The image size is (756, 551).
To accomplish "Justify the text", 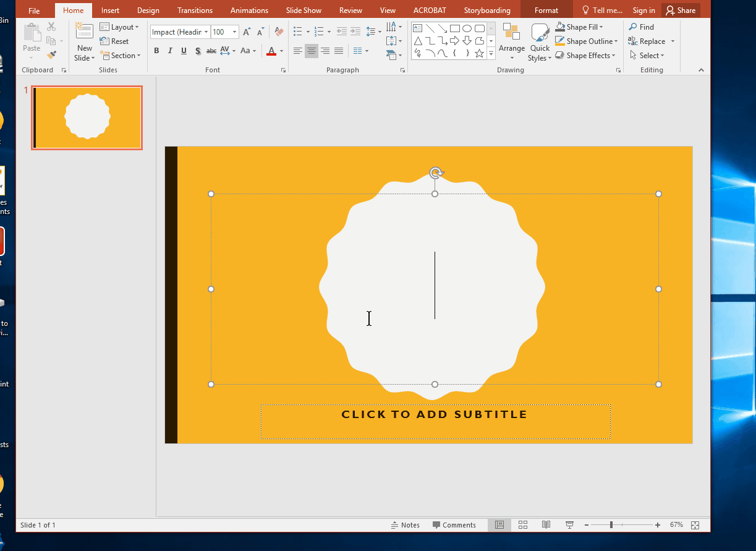I will click(x=339, y=51).
